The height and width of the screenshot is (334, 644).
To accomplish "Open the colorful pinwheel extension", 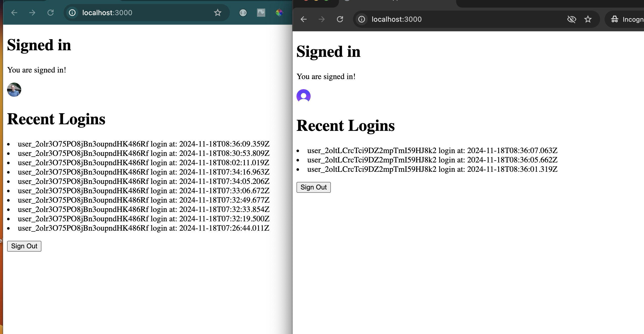I will click(279, 13).
